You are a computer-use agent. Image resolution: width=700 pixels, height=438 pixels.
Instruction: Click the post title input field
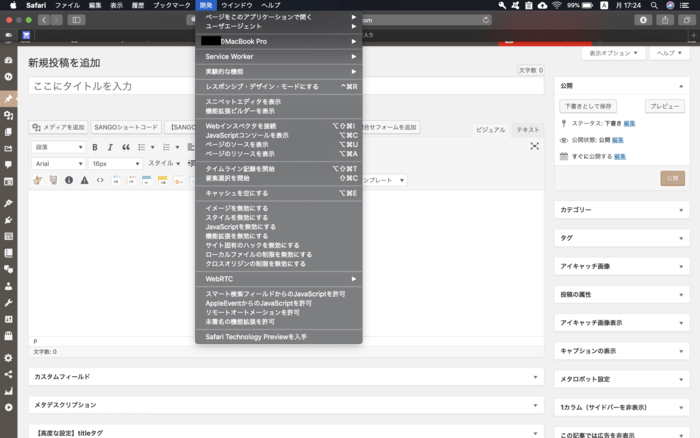tap(286, 86)
